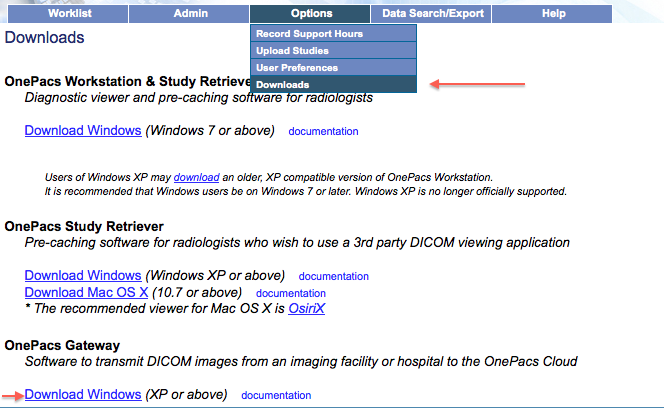Download Windows link for OnePacs Workstation
Viewport: 664px width, 408px height.
pyautogui.click(x=83, y=130)
